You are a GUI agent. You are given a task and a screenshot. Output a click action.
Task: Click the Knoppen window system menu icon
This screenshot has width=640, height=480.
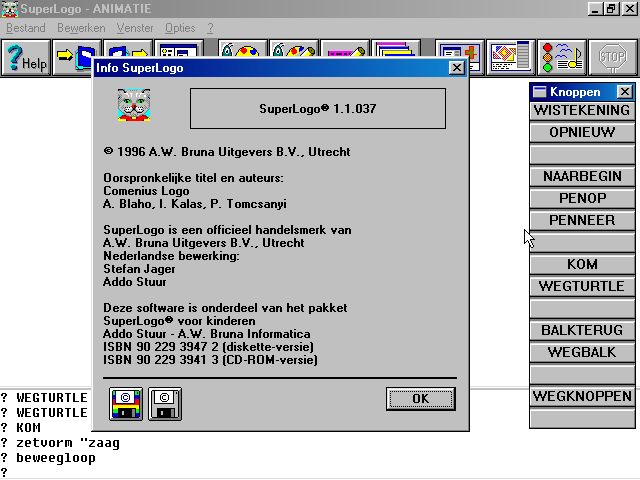[540, 92]
